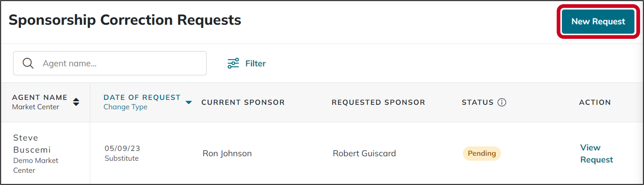Click the Ron Johnson sponsor cell
This screenshot has height=185, width=644.
tap(227, 153)
